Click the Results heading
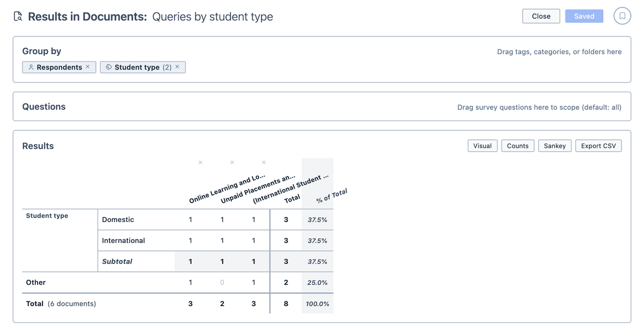This screenshot has height=333, width=644. [38, 146]
